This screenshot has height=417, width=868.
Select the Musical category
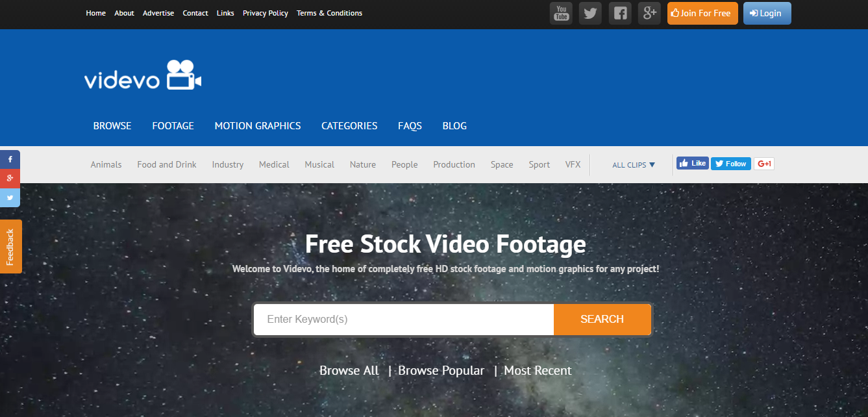click(x=319, y=165)
